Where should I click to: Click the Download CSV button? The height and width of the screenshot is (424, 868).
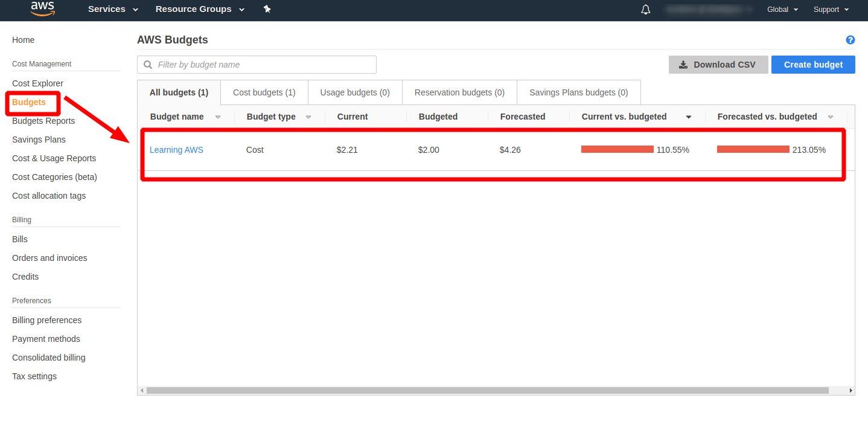pyautogui.click(x=718, y=65)
